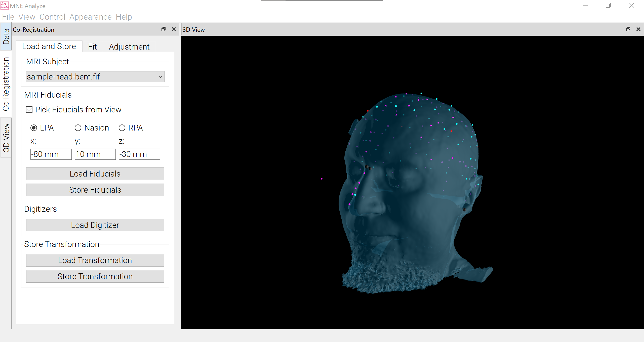Screen dimensions: 644x342
Task: Float the 3D View dock panel
Action: (x=628, y=29)
